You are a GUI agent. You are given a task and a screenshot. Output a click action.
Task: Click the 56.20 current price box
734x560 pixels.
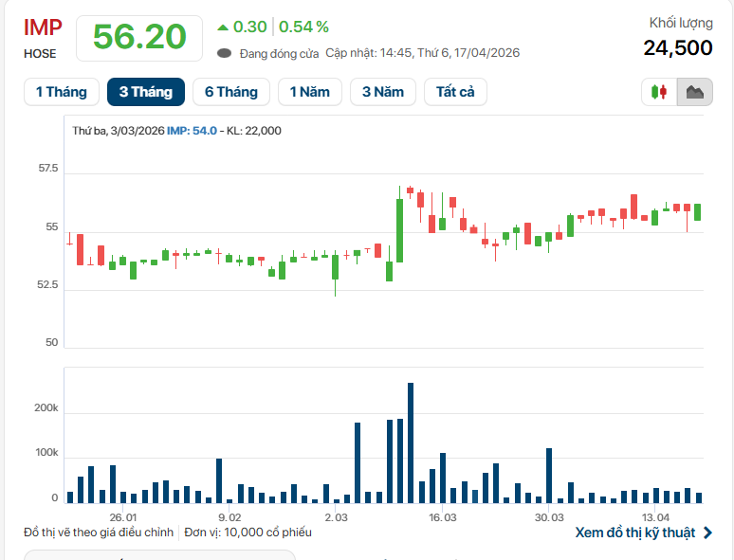click(x=139, y=38)
